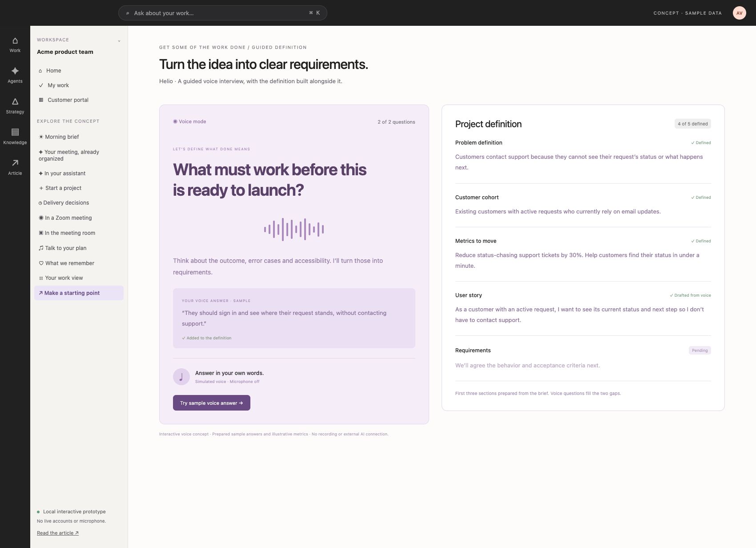The image size is (756, 548).
Task: Click the 4 of 5 defined badge
Action: [692, 124]
